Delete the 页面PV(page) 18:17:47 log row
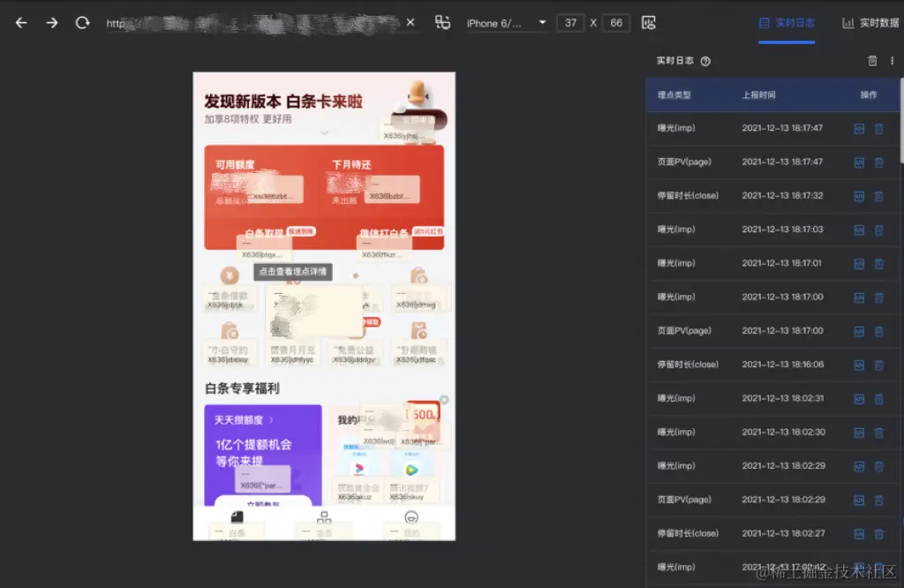Screen dimensions: 904x588 [878, 162]
